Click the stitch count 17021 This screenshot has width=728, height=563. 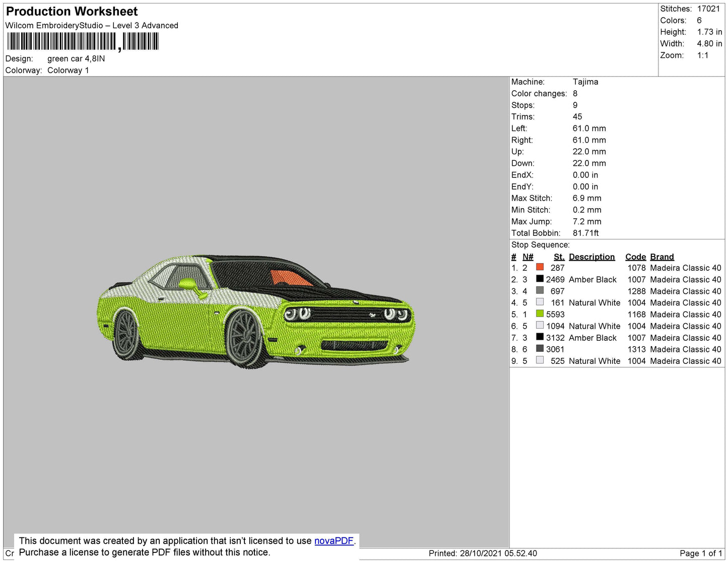[x=709, y=9]
